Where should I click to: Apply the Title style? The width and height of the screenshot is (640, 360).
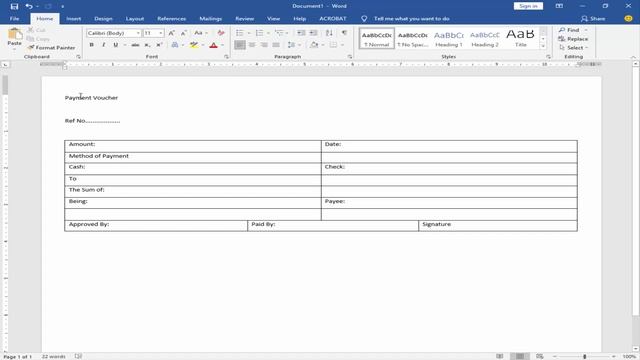[x=520, y=39]
